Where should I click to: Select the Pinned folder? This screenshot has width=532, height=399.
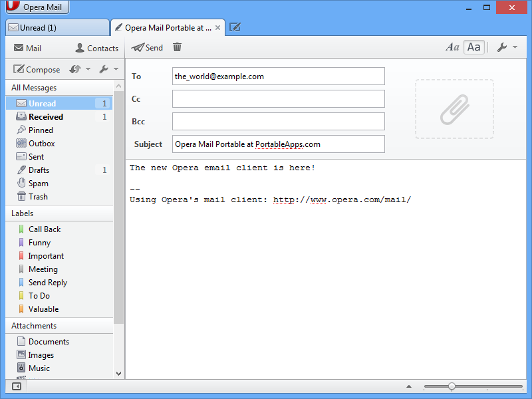tap(41, 130)
